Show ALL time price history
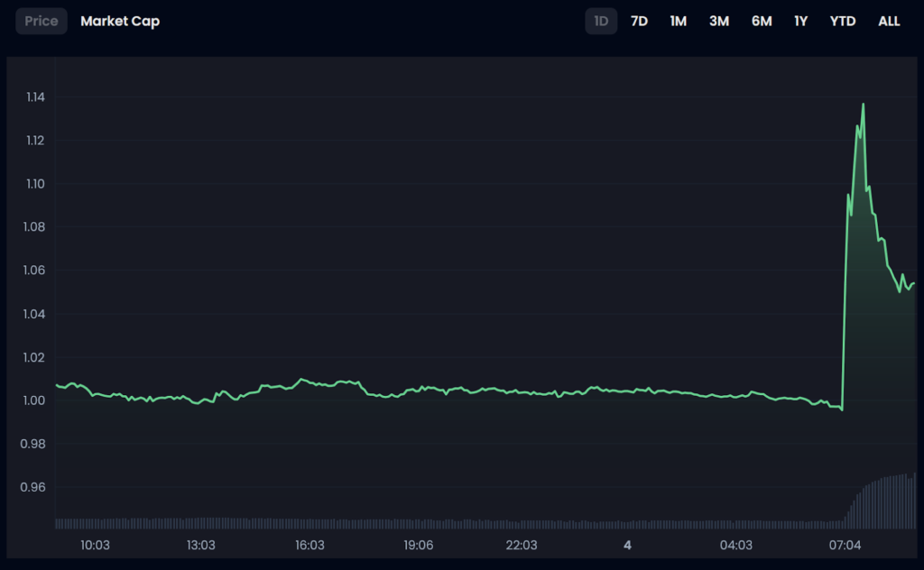 [x=889, y=21]
